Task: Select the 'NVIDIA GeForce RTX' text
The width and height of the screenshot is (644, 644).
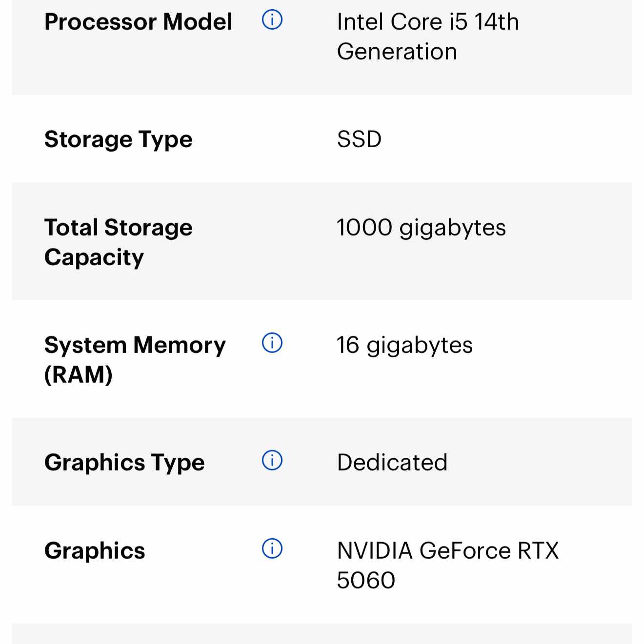Action: point(447,550)
